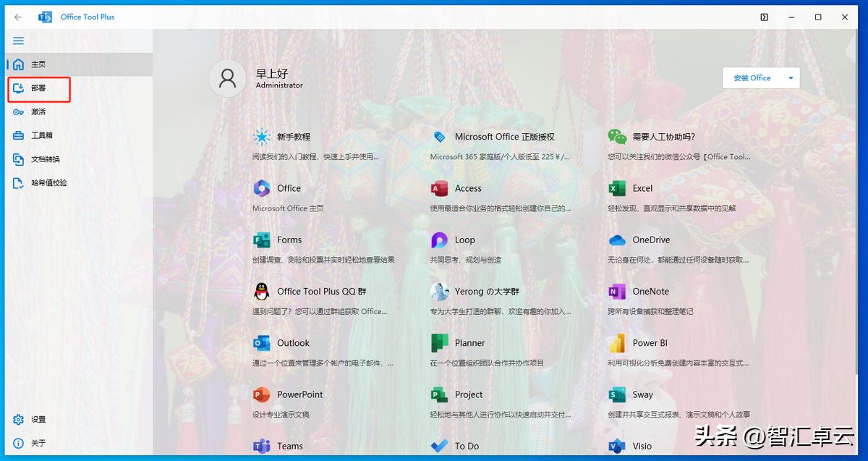
Task: Click the Outlook app icon
Action: pos(261,342)
